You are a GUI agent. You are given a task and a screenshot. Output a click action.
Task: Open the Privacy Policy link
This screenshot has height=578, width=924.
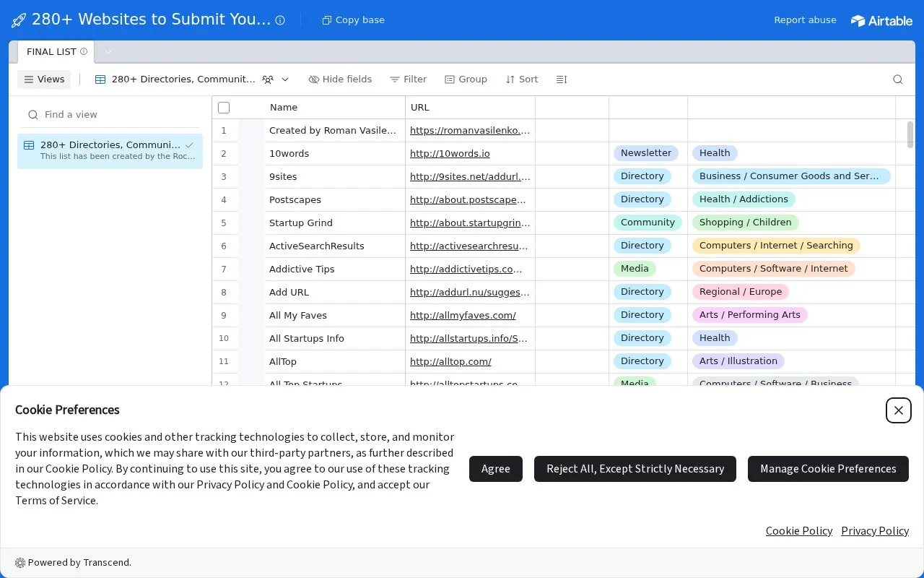(x=875, y=531)
